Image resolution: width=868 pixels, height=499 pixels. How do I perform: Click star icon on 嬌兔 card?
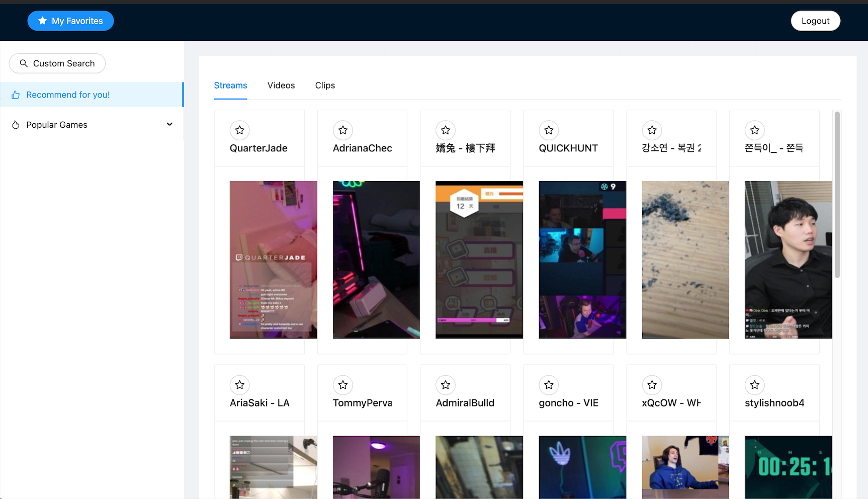tap(446, 130)
